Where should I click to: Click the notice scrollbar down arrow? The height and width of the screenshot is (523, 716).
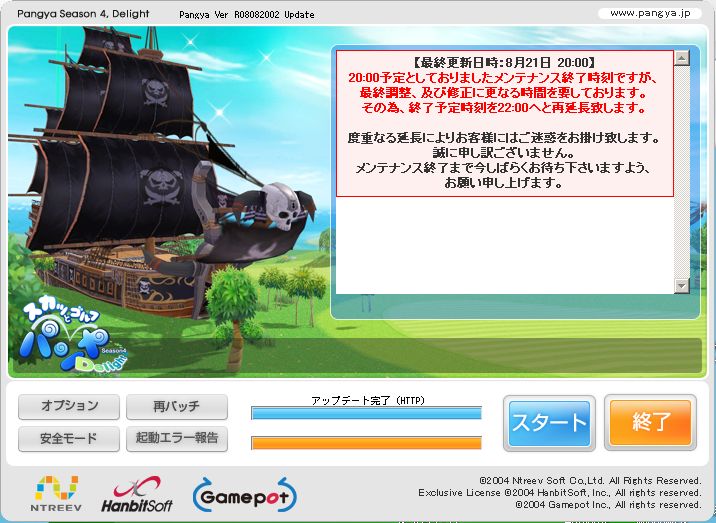(x=682, y=285)
